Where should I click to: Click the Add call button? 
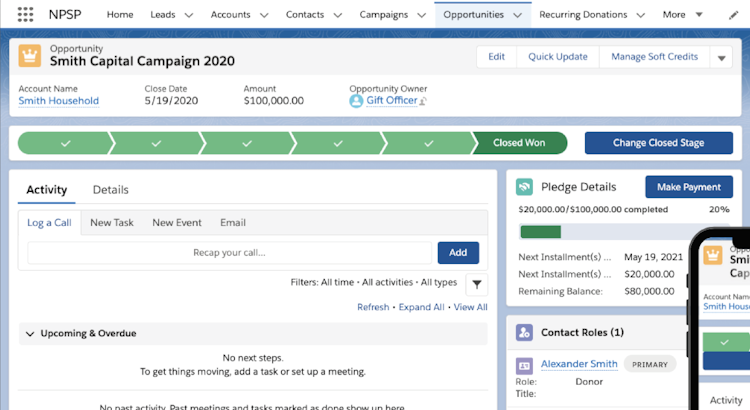click(458, 253)
